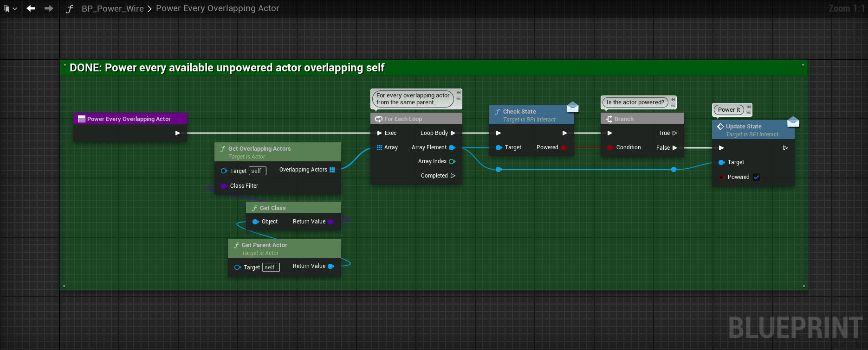
Task: Click the For Each Loop node icon
Action: 379,119
